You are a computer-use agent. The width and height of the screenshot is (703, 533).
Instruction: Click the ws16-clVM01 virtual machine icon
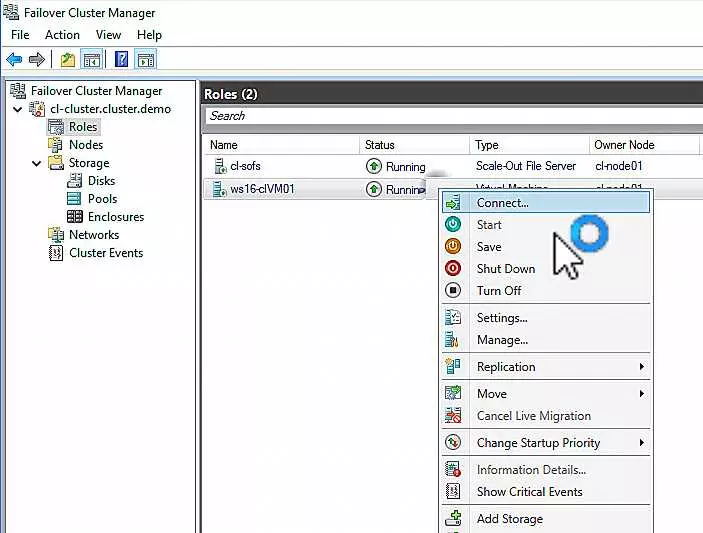[219, 189]
